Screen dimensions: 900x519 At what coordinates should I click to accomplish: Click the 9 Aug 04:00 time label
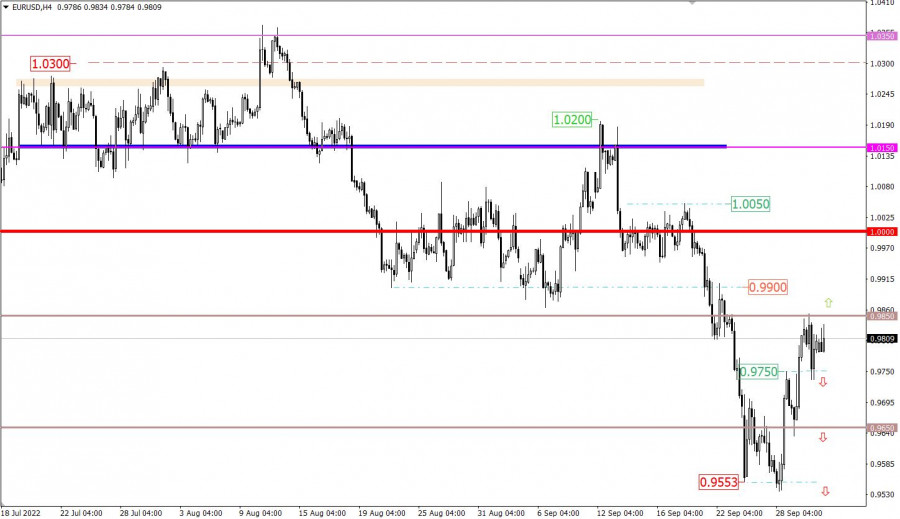(261, 513)
